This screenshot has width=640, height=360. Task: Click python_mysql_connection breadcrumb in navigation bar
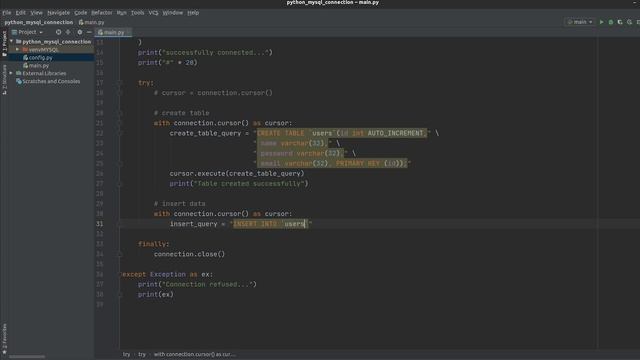[x=38, y=22]
